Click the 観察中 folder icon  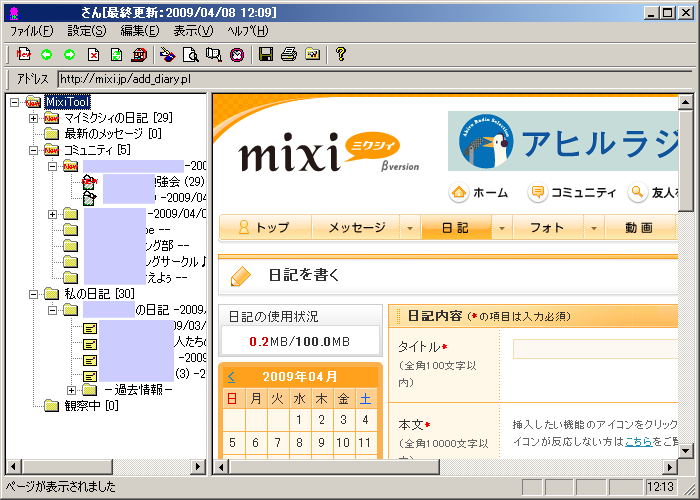tap(51, 405)
